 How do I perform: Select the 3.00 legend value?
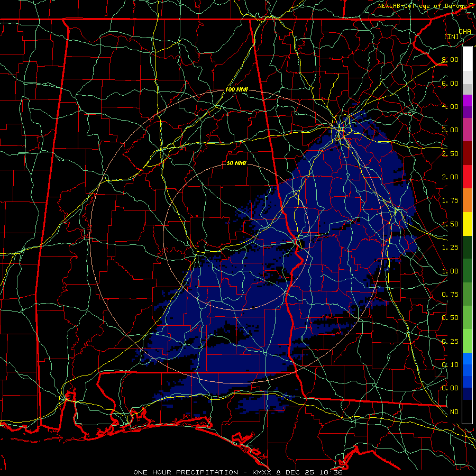[x=450, y=130]
